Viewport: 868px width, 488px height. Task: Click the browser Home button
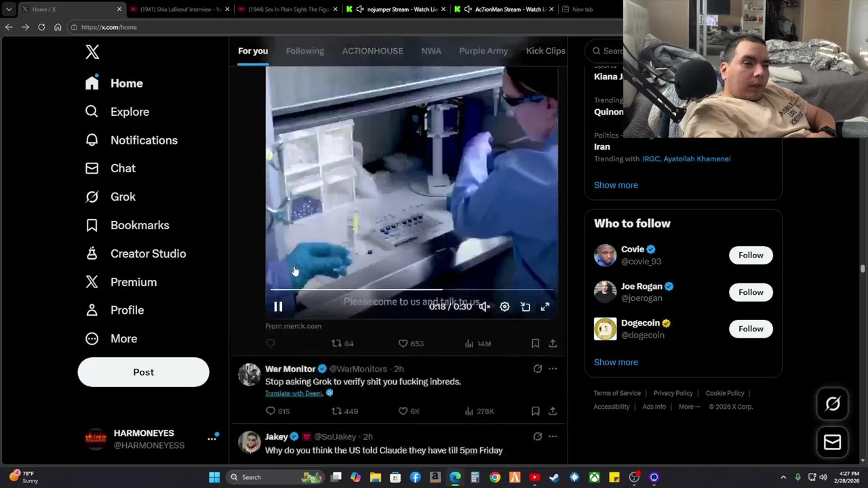tap(58, 27)
